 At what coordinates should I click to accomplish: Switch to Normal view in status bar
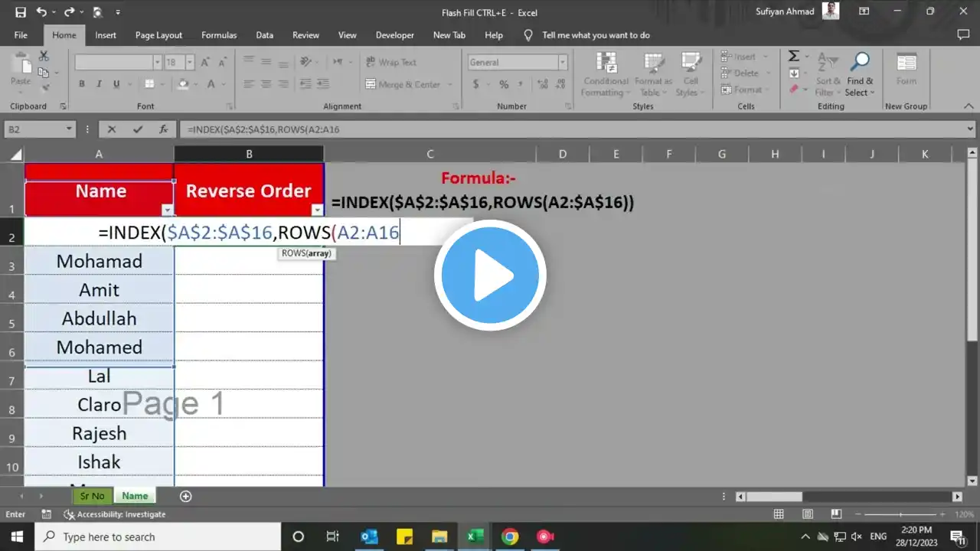[x=779, y=514]
